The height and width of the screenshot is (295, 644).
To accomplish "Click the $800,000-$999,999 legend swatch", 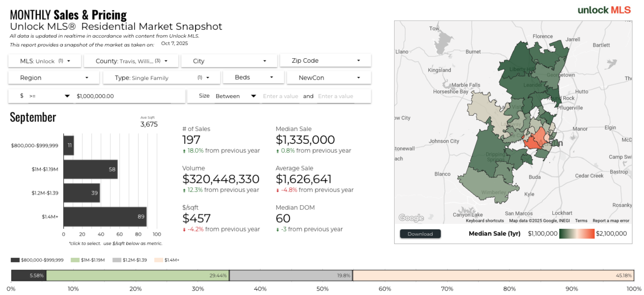I will [x=15, y=260].
